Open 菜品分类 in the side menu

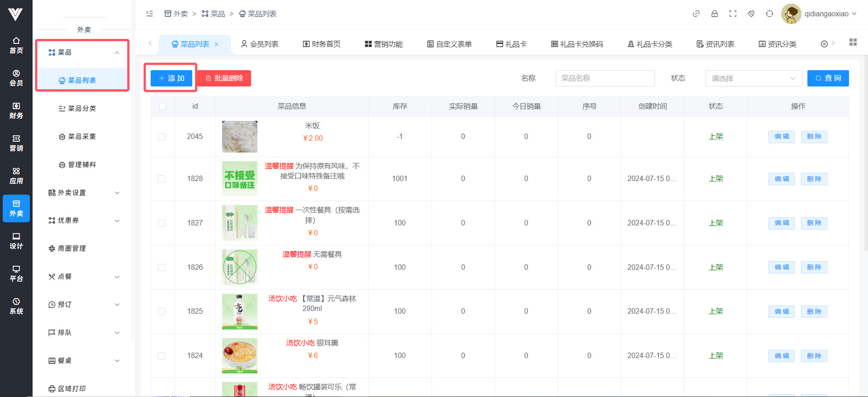(81, 109)
